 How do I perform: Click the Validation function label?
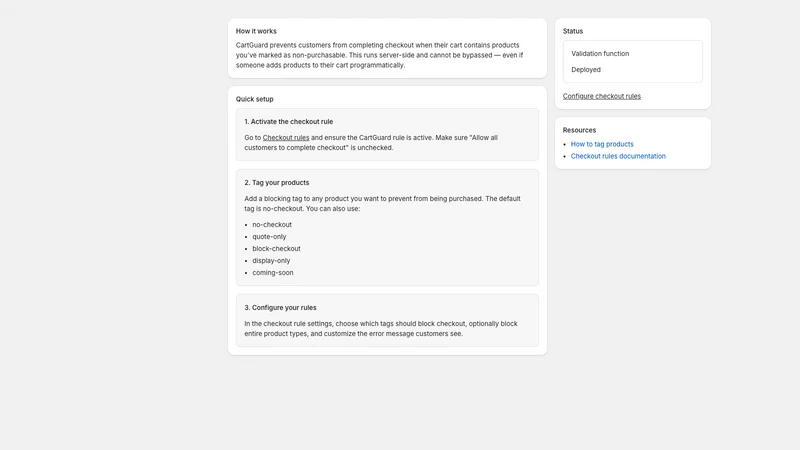pos(600,54)
